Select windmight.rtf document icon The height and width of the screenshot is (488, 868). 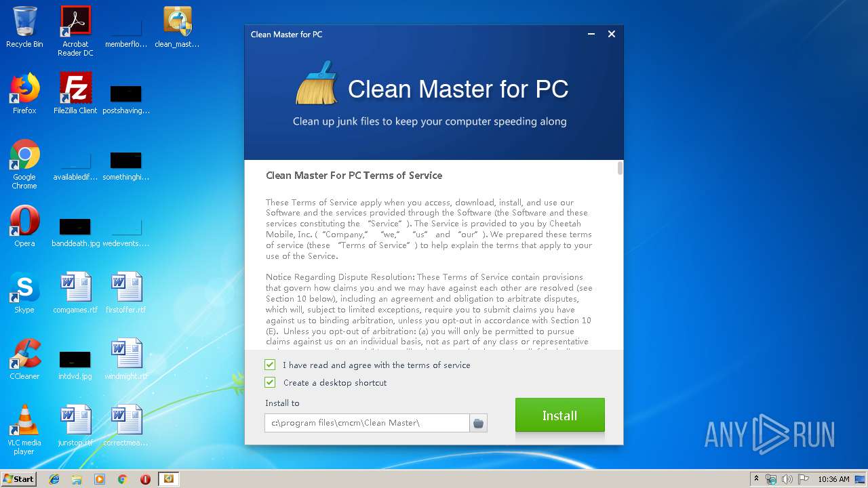click(x=125, y=359)
